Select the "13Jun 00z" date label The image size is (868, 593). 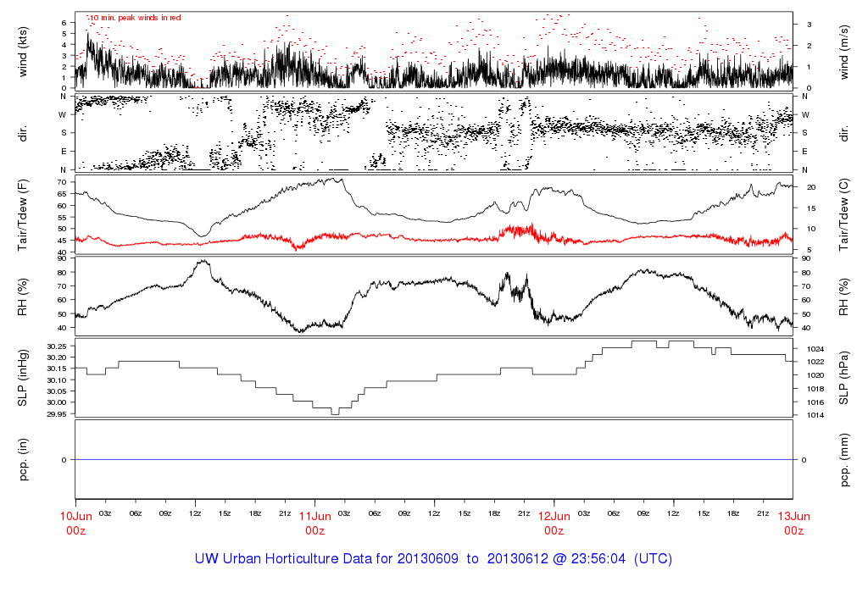pyautogui.click(x=793, y=524)
